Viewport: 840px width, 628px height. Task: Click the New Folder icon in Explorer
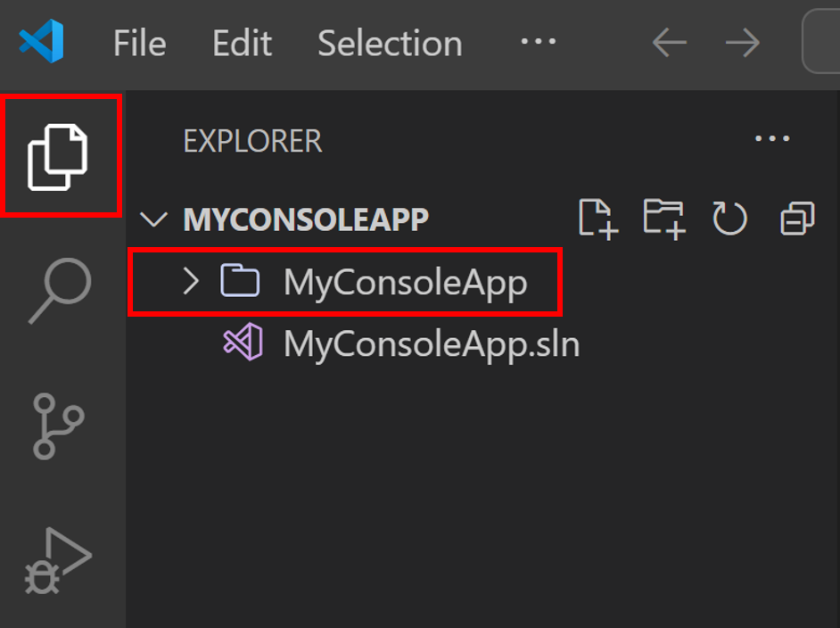tap(664, 219)
